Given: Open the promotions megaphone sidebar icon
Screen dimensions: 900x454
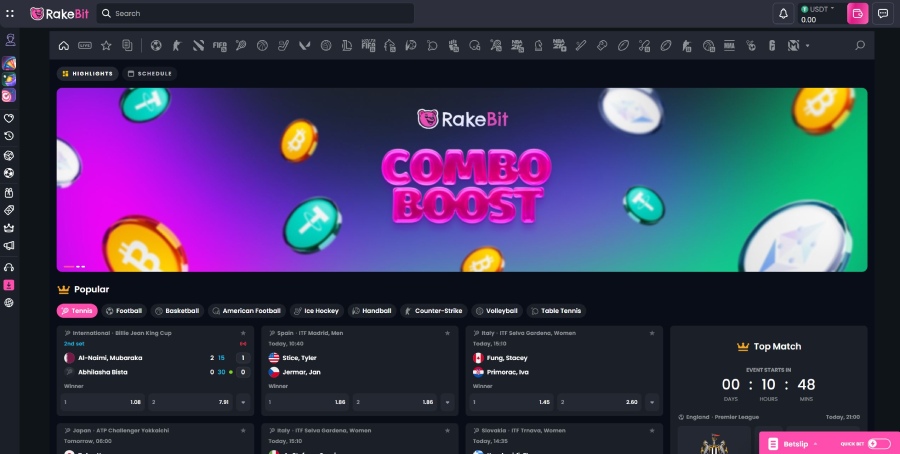Looking at the screenshot, I should [9, 246].
